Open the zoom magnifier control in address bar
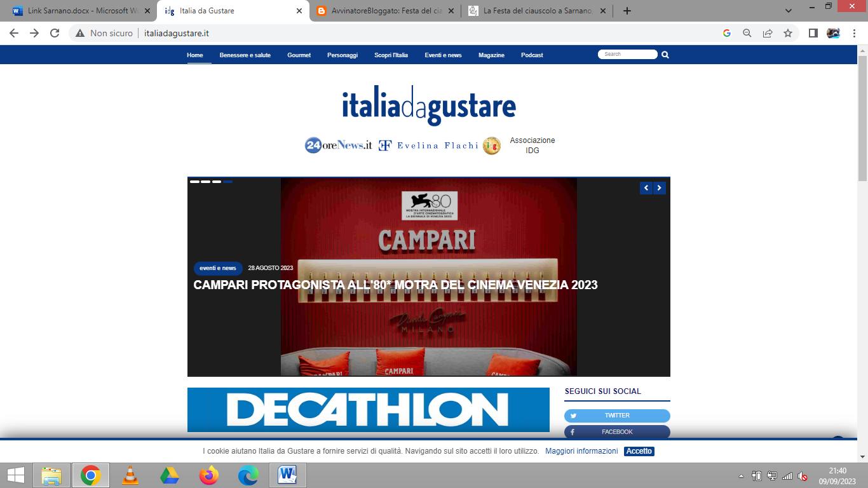 pos(747,33)
